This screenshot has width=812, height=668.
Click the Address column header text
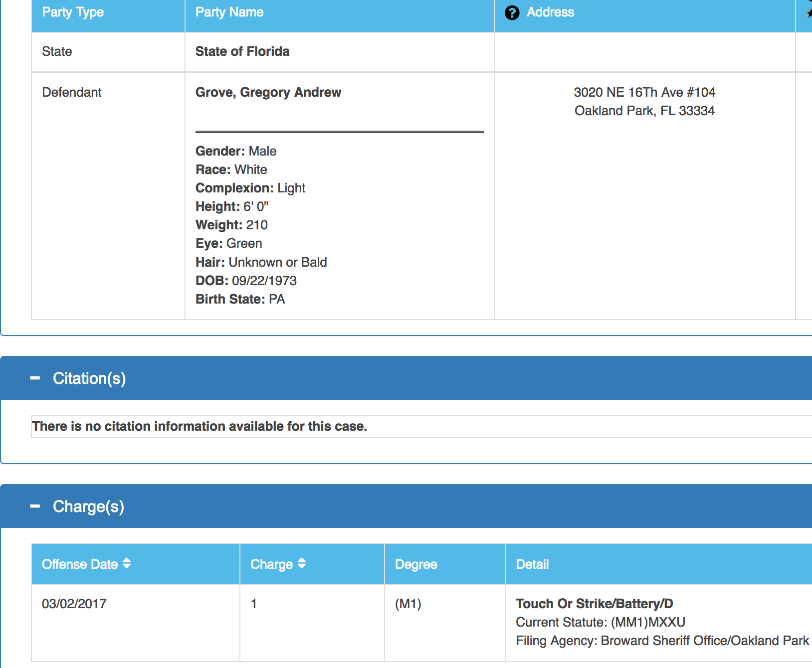click(550, 12)
